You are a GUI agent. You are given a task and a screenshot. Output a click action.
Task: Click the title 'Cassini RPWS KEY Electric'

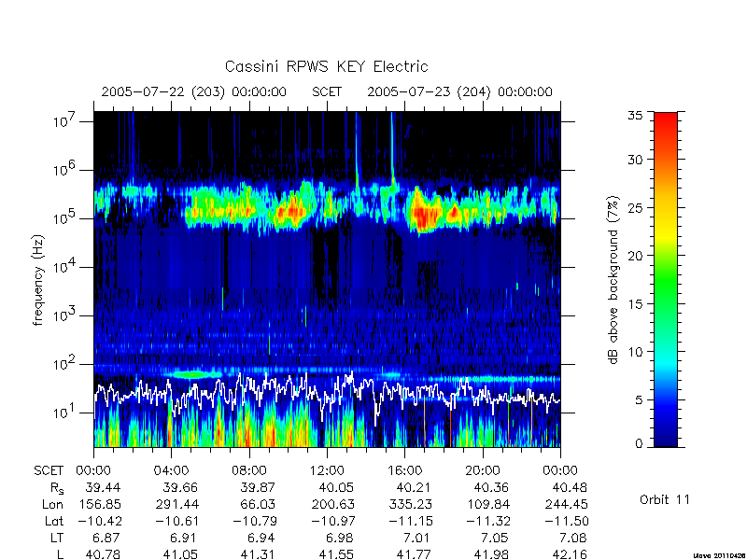(x=326, y=66)
